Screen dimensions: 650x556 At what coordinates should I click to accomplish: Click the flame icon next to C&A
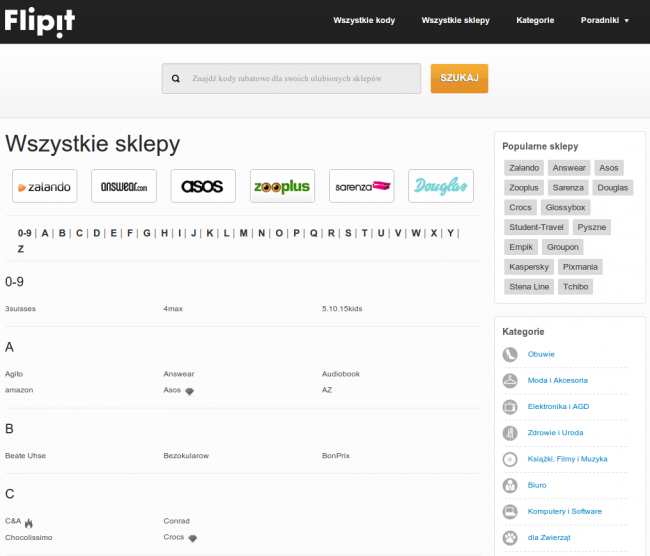pos(29,523)
